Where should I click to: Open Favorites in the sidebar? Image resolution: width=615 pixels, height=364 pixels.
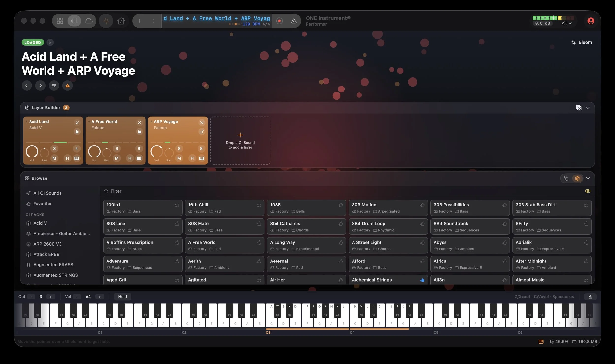tap(43, 204)
